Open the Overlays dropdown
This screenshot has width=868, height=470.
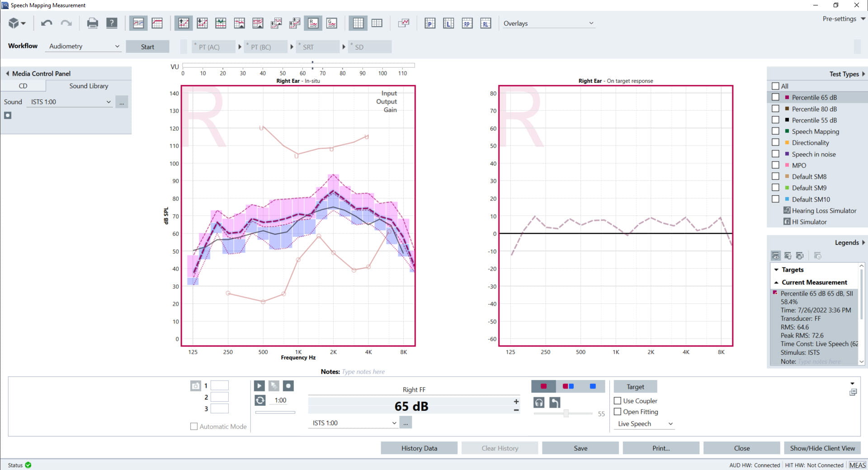[x=548, y=23]
